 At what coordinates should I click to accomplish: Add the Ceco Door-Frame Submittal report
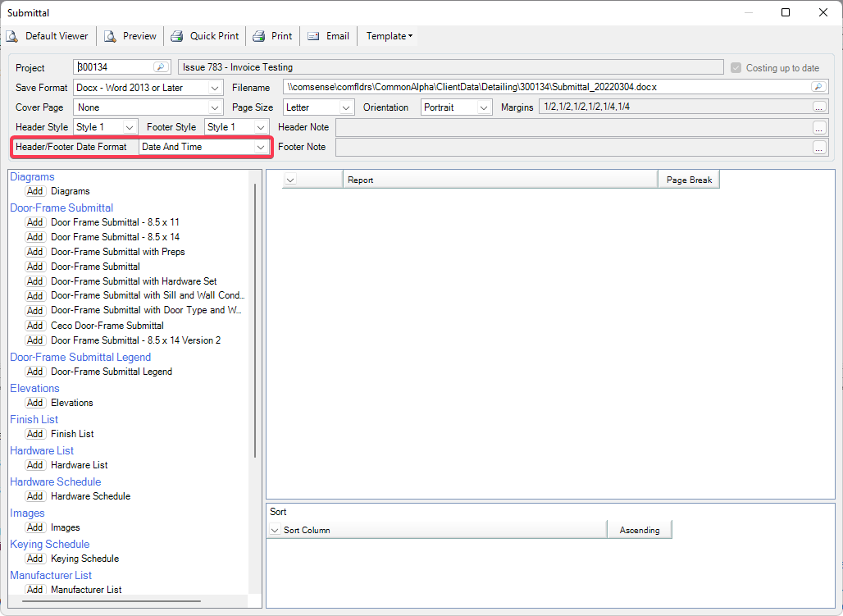35,326
